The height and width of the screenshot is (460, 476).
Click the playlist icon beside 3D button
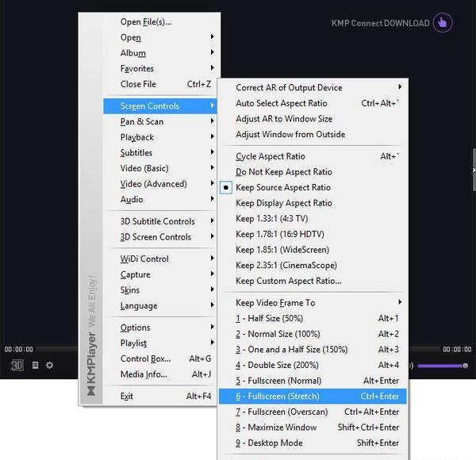point(35,365)
